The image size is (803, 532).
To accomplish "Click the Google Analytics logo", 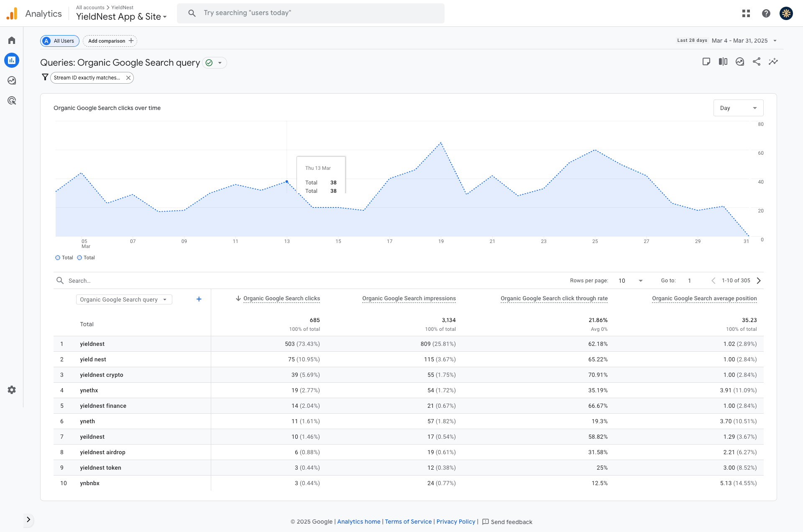I will tap(12, 13).
